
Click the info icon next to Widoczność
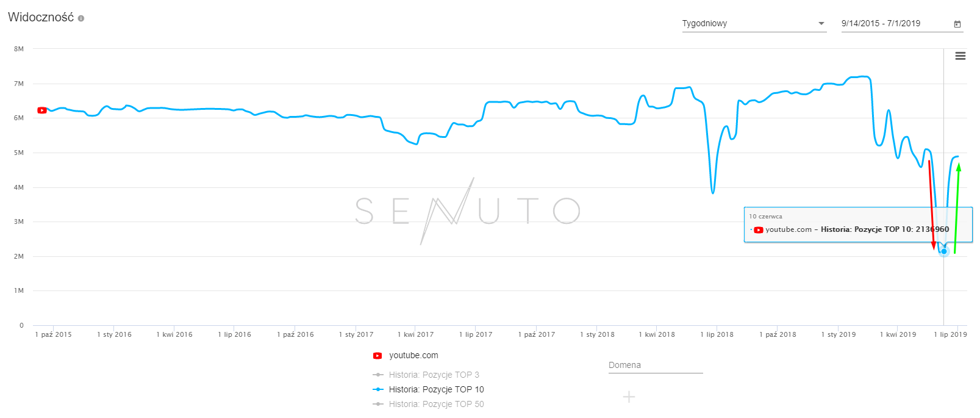tap(81, 18)
